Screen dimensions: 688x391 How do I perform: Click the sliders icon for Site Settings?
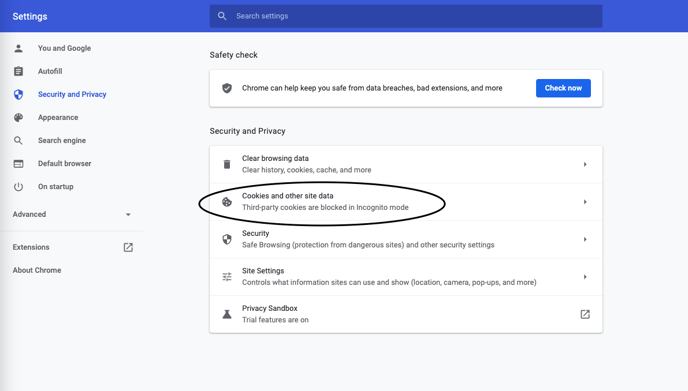pos(227,277)
